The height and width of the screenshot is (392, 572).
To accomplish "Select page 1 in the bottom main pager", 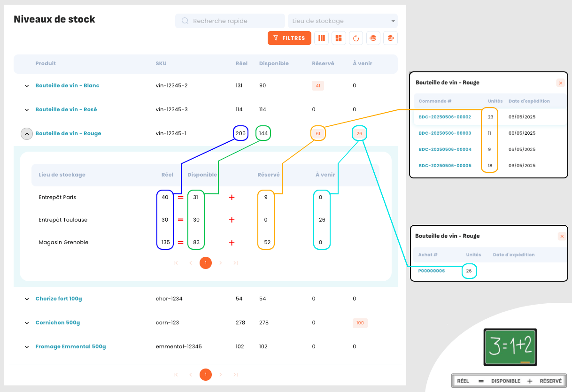I will click(206, 375).
